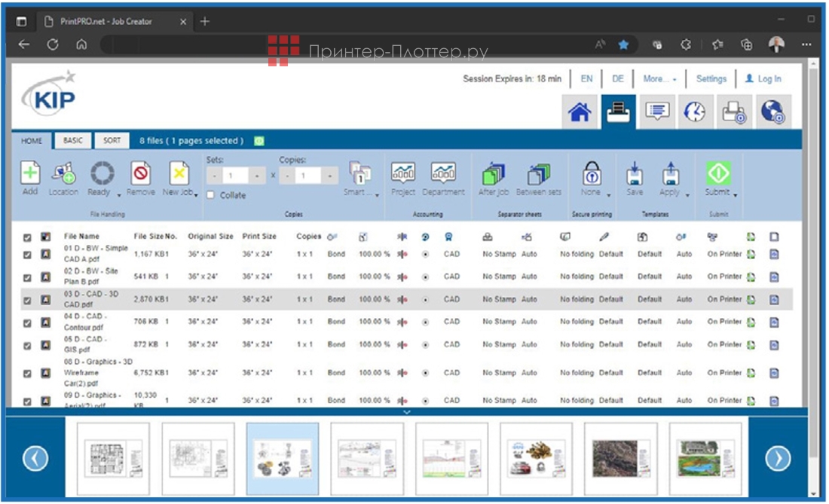The width and height of the screenshot is (829, 504).
Task: Switch to the SORT tab
Action: [111, 139]
